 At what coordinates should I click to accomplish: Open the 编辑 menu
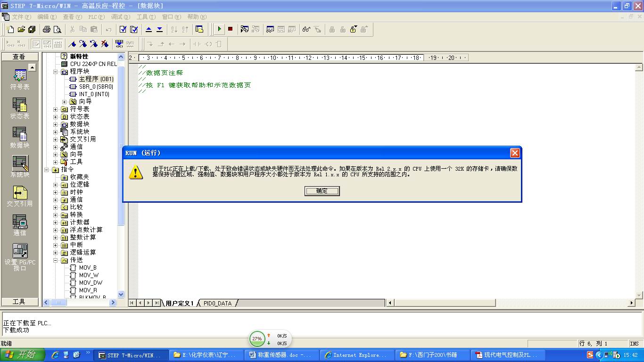(x=47, y=17)
